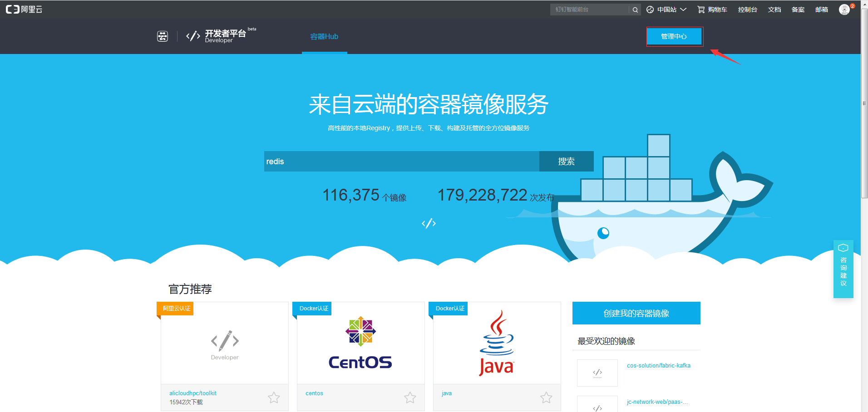Click the Developer card thumbnail
Screen dimensions: 868x412
(225, 345)
